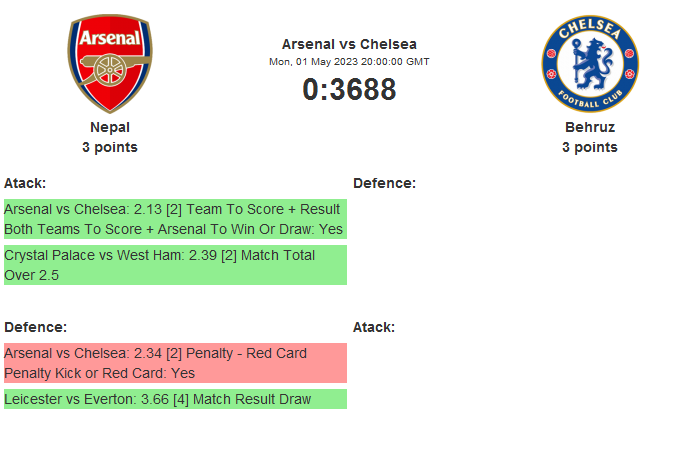Click Both Teams To Score + Arsenal Win text
Image resolution: width=700 pixels, height=460 pixels.
point(173,229)
